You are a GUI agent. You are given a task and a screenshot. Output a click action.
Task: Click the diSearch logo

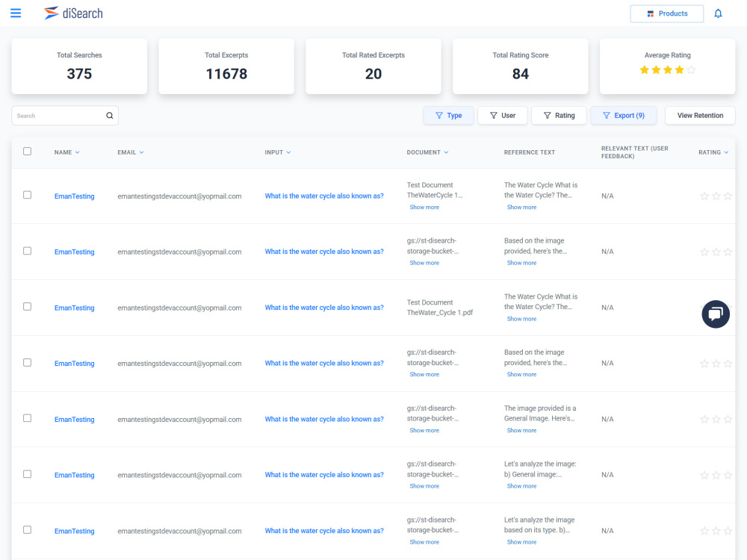tap(73, 13)
